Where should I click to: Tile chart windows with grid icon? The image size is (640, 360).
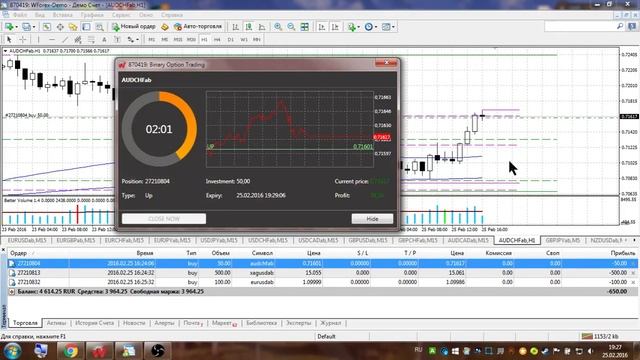pyautogui.click(x=304, y=27)
